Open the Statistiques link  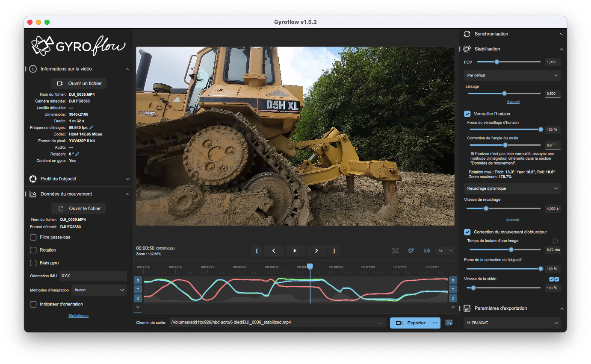pyautogui.click(x=78, y=316)
